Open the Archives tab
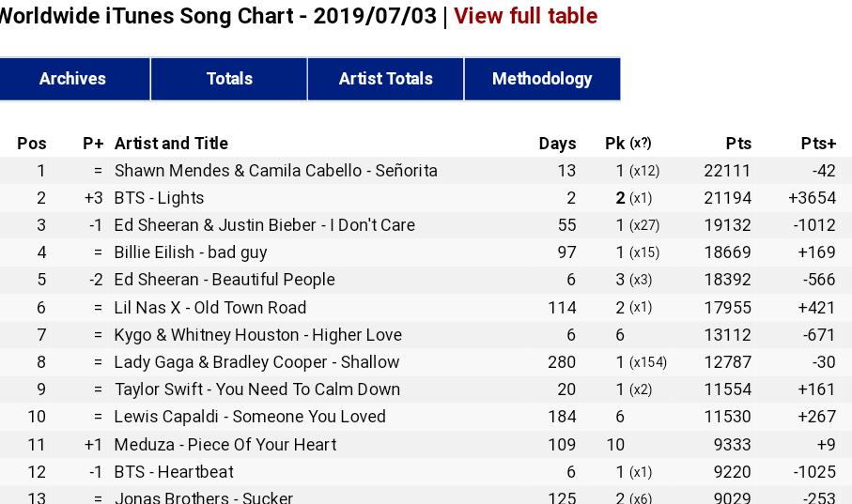The width and height of the screenshot is (852, 504). tap(73, 79)
